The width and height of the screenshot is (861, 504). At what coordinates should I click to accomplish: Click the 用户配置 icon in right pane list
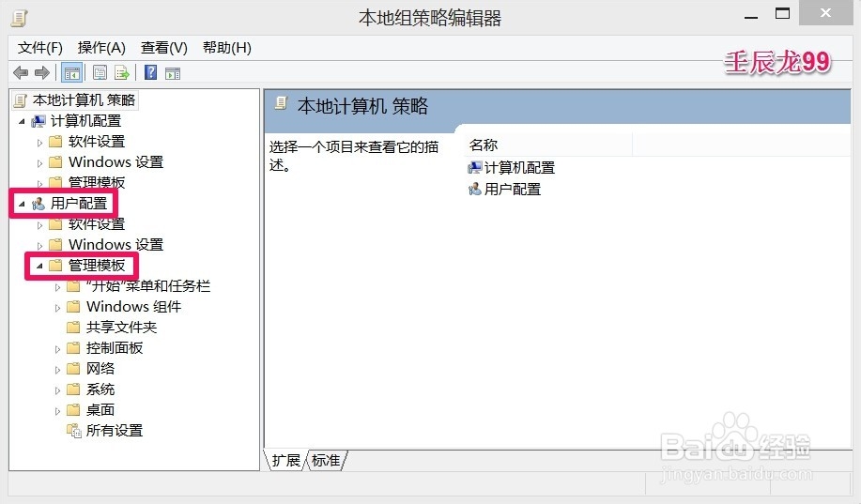[474, 190]
